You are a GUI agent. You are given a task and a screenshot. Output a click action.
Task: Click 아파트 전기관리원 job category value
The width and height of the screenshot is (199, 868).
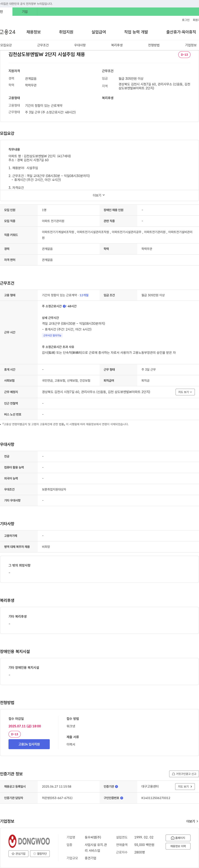[53, 221]
